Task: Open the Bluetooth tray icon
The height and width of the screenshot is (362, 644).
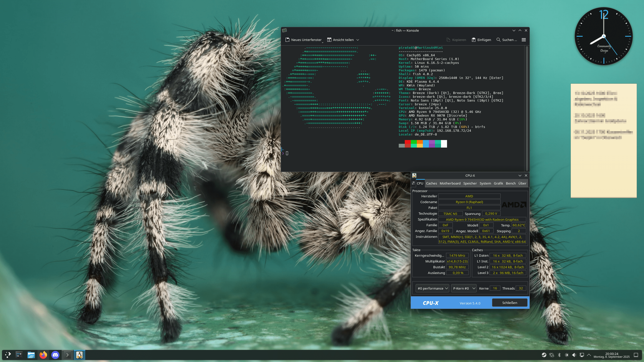Action: [559, 355]
